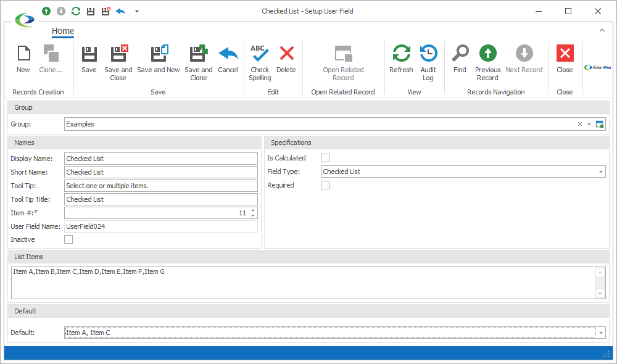Open Group related record icon button
This screenshot has width=617, height=364.
point(600,125)
